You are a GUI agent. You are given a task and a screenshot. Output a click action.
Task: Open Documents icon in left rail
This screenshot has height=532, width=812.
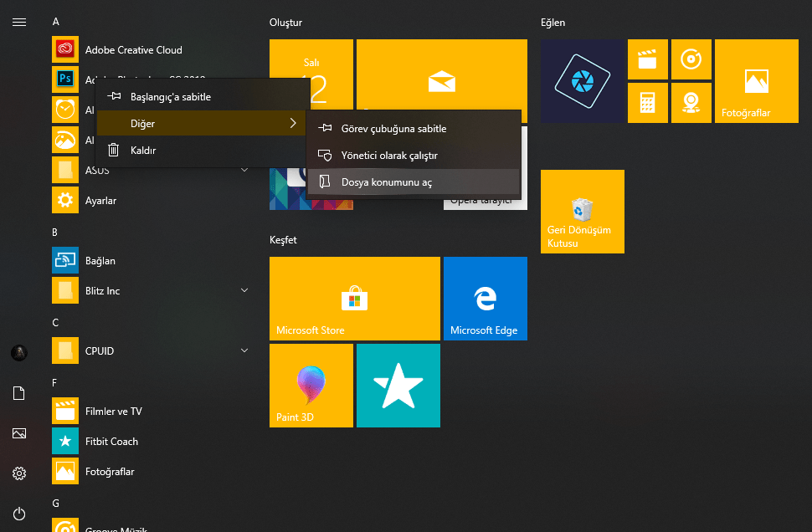click(x=19, y=393)
